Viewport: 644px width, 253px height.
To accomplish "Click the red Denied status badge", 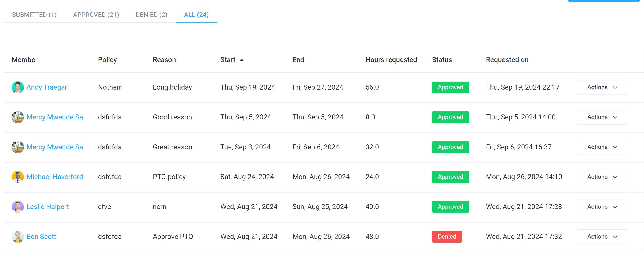I will point(447,237).
